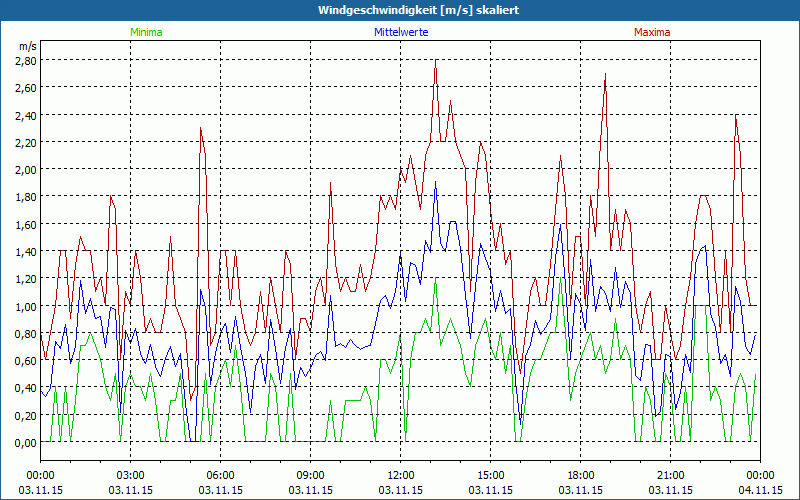This screenshot has height=500, width=800.
Task: Click the 09:00 time label on the x-axis
Action: click(310, 475)
